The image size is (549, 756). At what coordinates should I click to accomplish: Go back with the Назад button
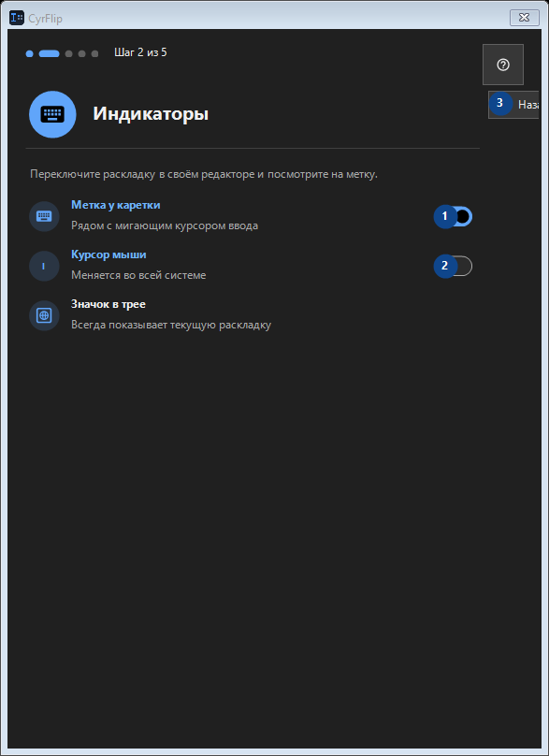click(x=513, y=105)
